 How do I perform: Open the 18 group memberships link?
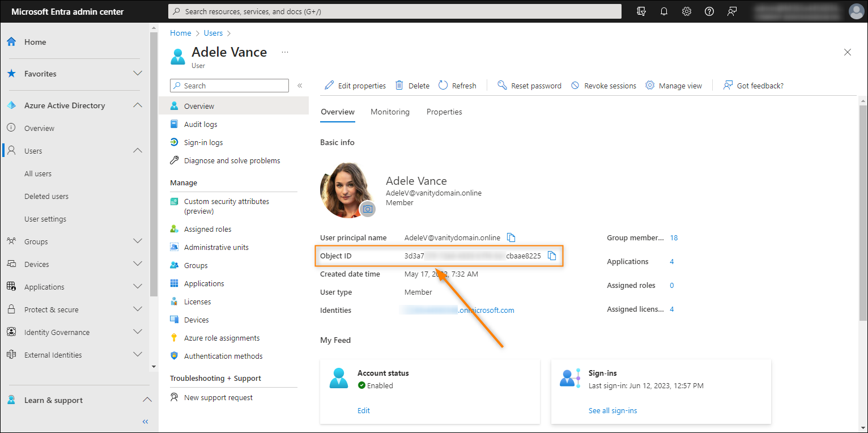pyautogui.click(x=674, y=237)
